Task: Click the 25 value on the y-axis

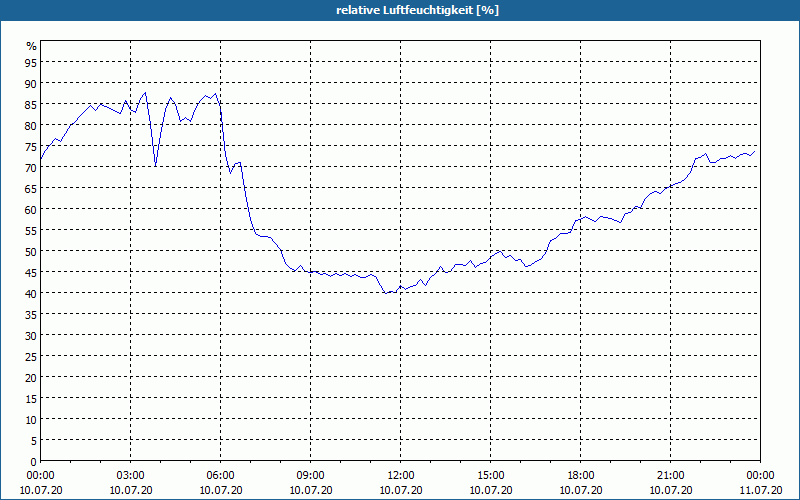Action: point(31,357)
